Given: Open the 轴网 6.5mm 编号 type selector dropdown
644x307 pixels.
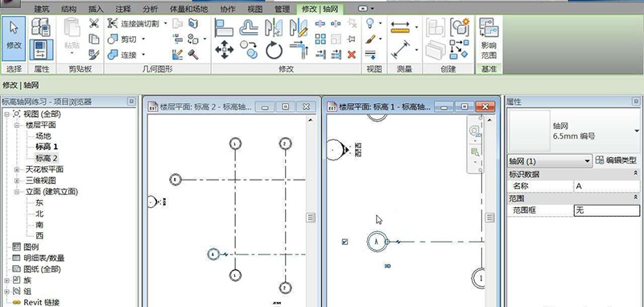Looking at the screenshot, I should (637, 131).
